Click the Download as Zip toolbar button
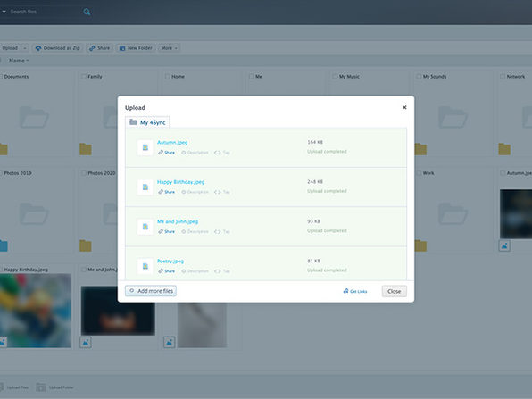The height and width of the screenshot is (399, 532). pyautogui.click(x=58, y=48)
